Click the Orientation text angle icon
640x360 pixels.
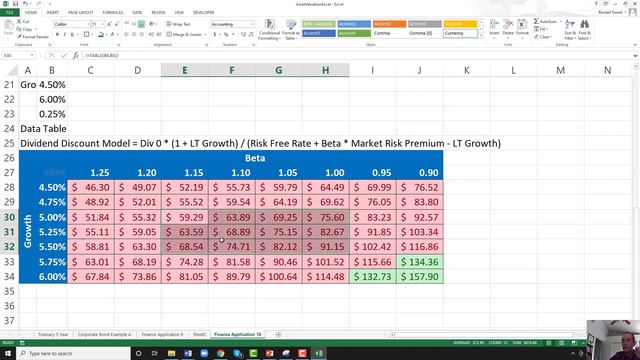pyautogui.click(x=152, y=24)
